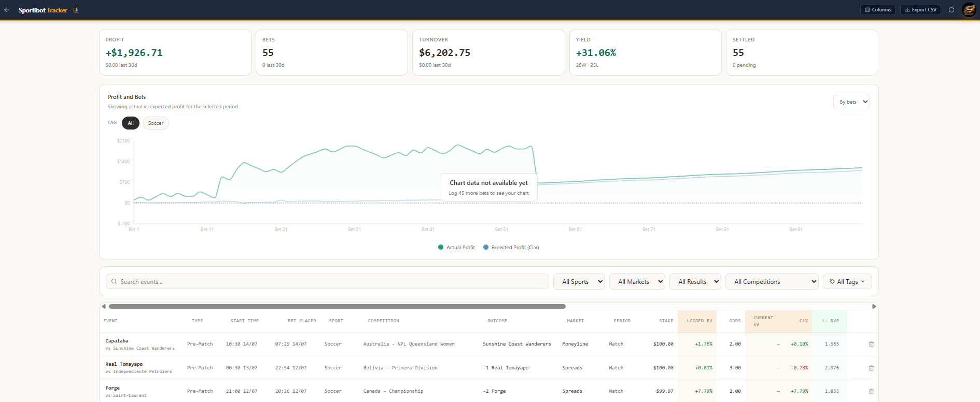Refresh data with the reload icon

(x=951, y=10)
